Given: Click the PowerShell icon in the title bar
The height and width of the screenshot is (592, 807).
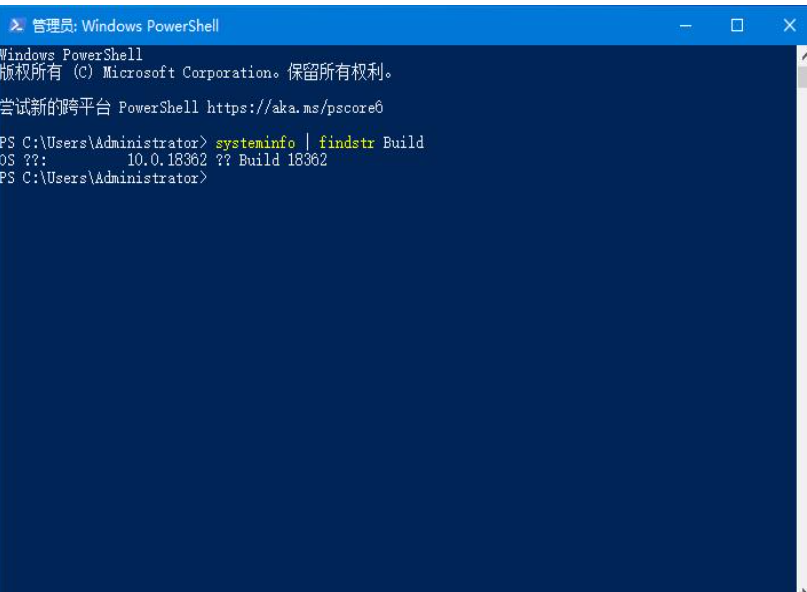Looking at the screenshot, I should tap(16, 25).
